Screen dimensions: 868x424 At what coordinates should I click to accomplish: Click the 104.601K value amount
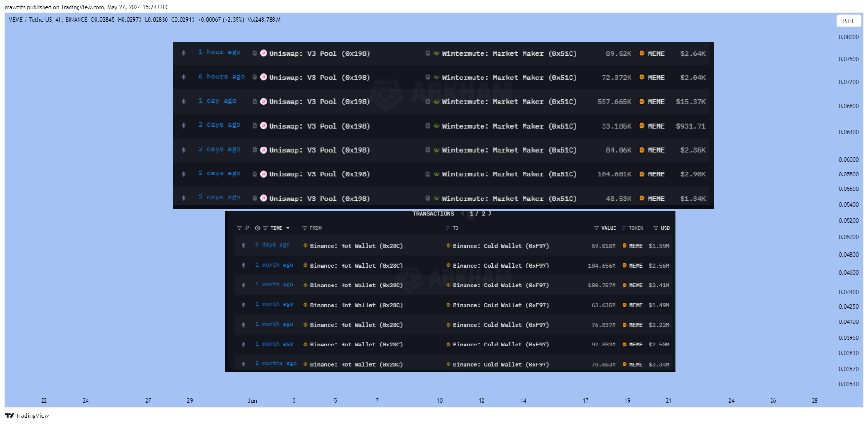pos(614,174)
